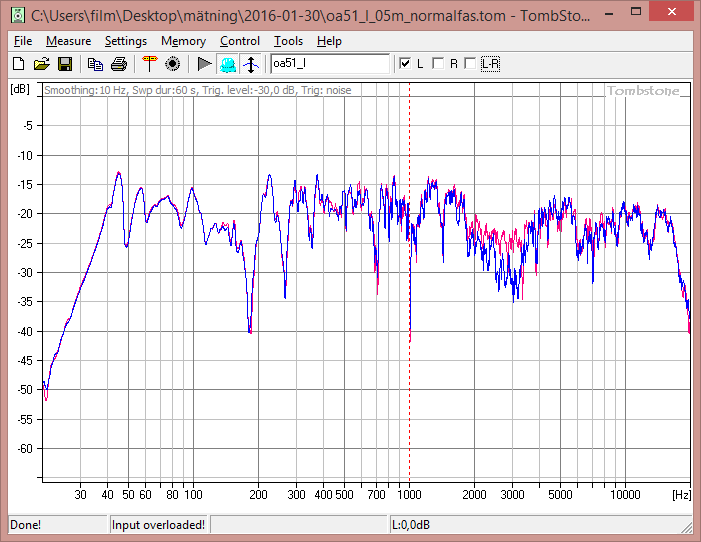Screen dimensions: 701x542
Task: Click the 200 Hz axis label
Action: click(258, 495)
